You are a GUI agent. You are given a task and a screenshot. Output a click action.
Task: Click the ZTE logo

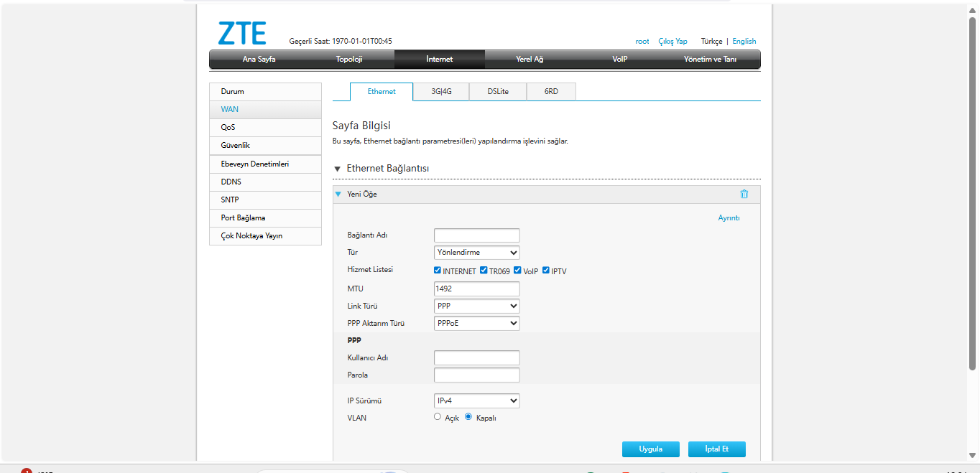click(x=242, y=34)
